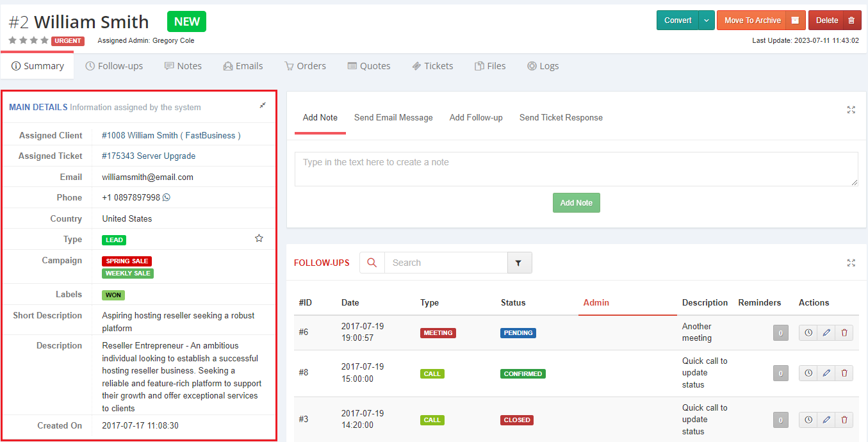Edit follow-up #8 with pencil icon
This screenshot has width=868, height=442.
click(x=826, y=373)
